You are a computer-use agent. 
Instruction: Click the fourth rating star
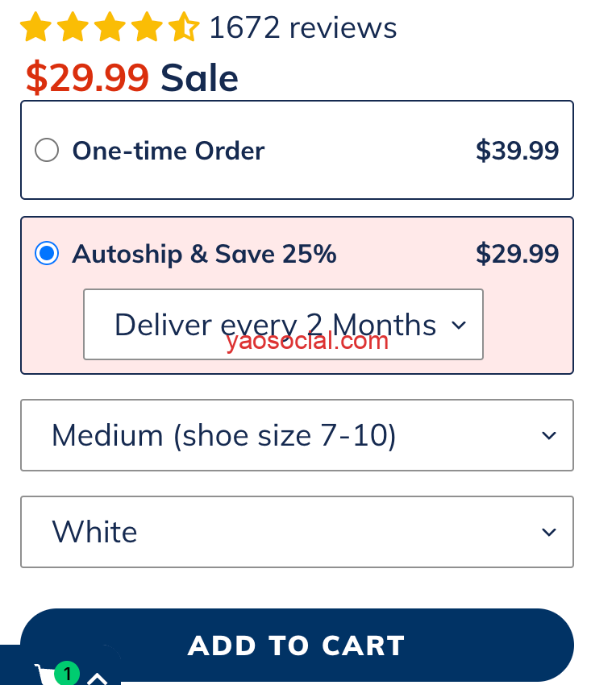click(146, 28)
